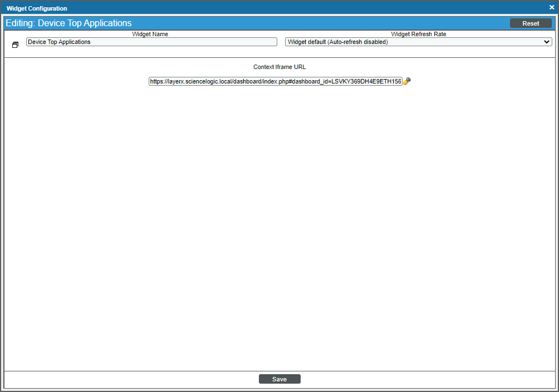
Task: Click the small panes icon near Device Top Applications
Action: pos(15,45)
